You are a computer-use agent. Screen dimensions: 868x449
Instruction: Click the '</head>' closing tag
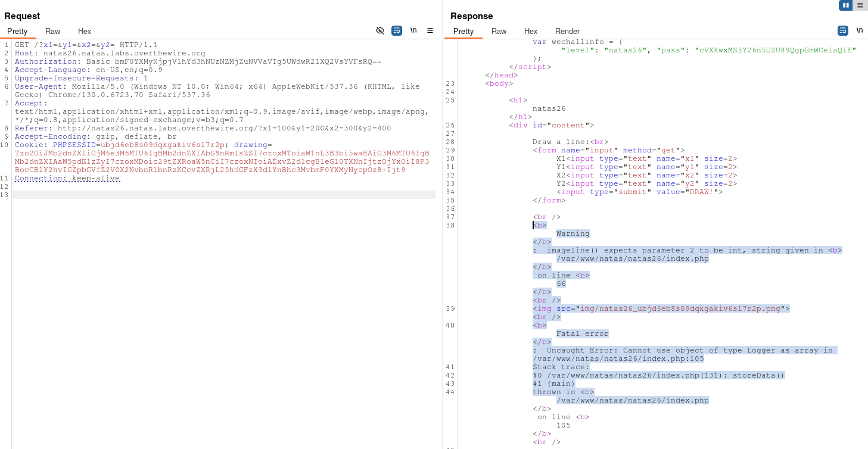coord(502,75)
